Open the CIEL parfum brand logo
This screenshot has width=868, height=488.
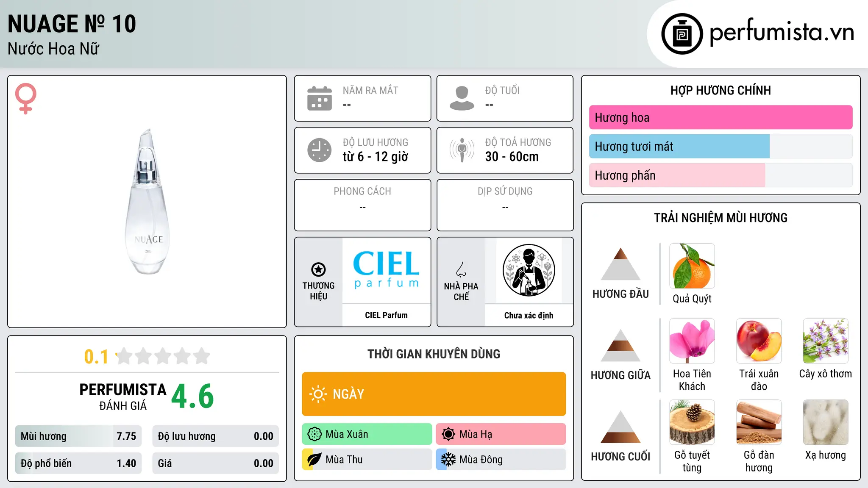[386, 270]
